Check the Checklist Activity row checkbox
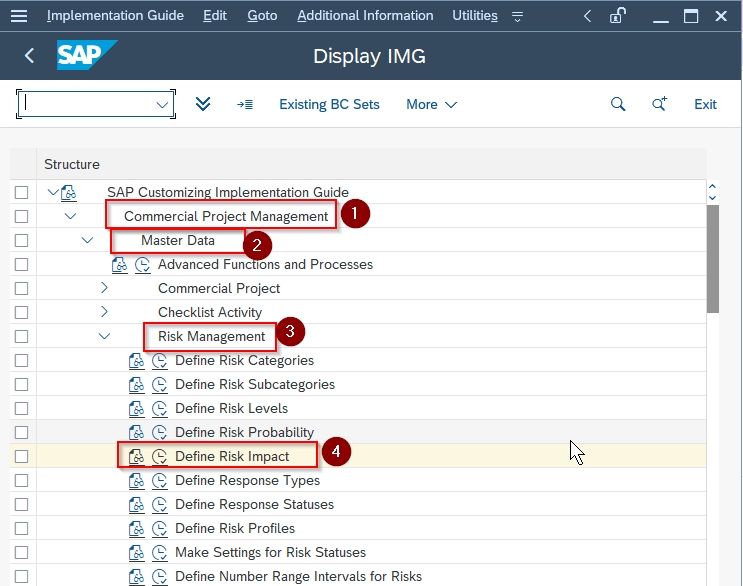This screenshot has width=743, height=586. coord(21,313)
